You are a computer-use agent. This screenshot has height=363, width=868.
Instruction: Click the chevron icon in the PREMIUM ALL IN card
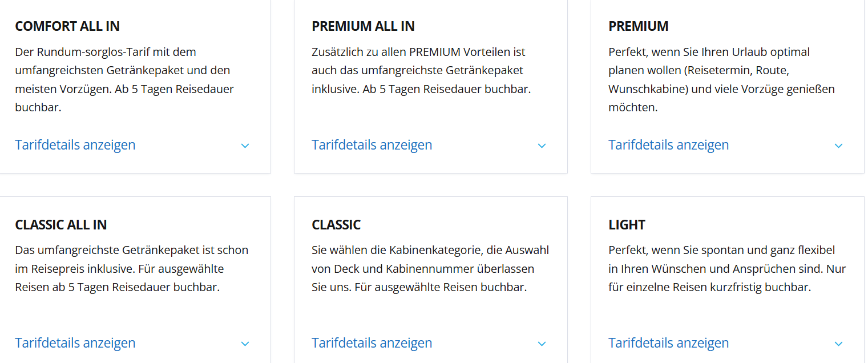point(542,146)
